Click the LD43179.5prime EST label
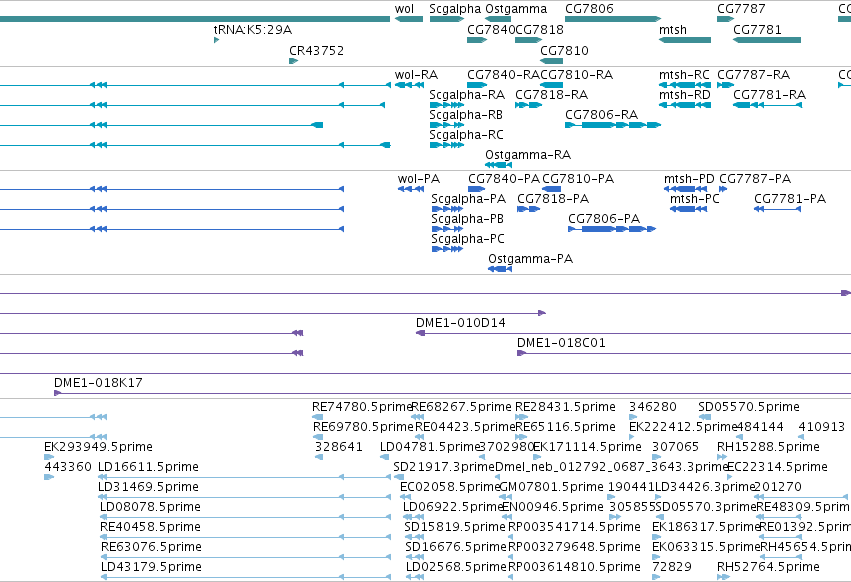851x582 pixels. 151,567
